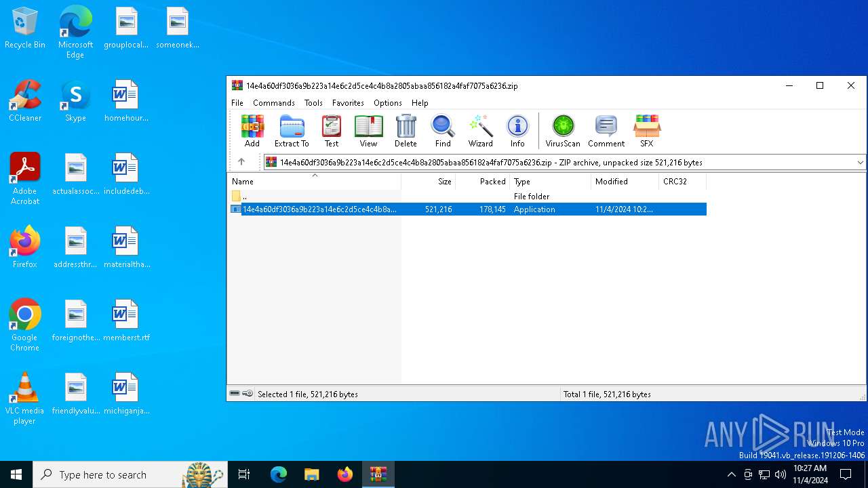Sort file list by Size column
This screenshot has height=488, width=868.
pos(428,181)
